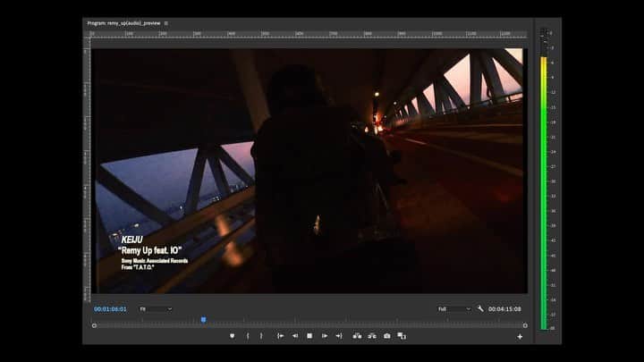This screenshot has width=644, height=362.
Task: Click the Mark Out bracket icon
Action: 261,336
